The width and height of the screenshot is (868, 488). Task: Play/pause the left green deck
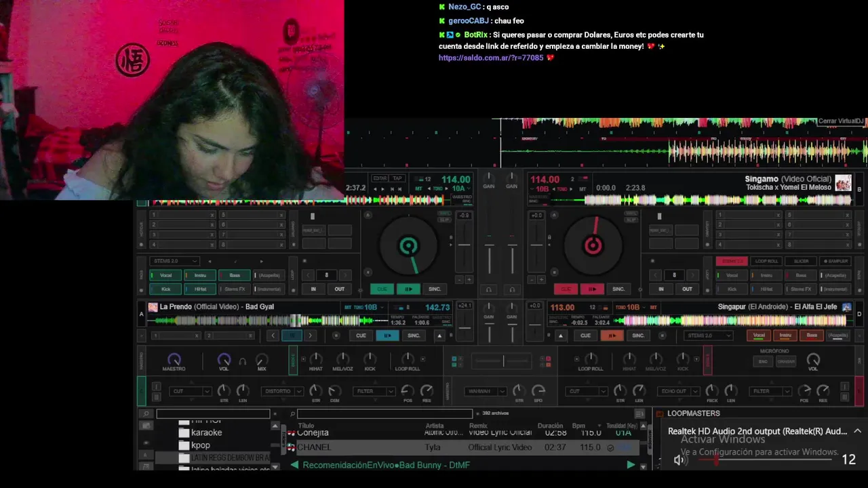tap(408, 289)
